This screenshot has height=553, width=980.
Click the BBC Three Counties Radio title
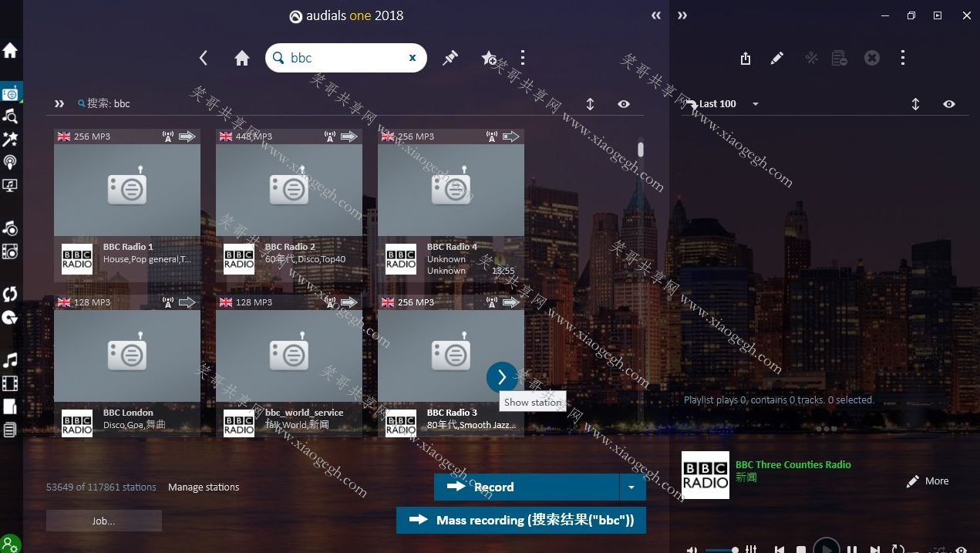click(793, 465)
